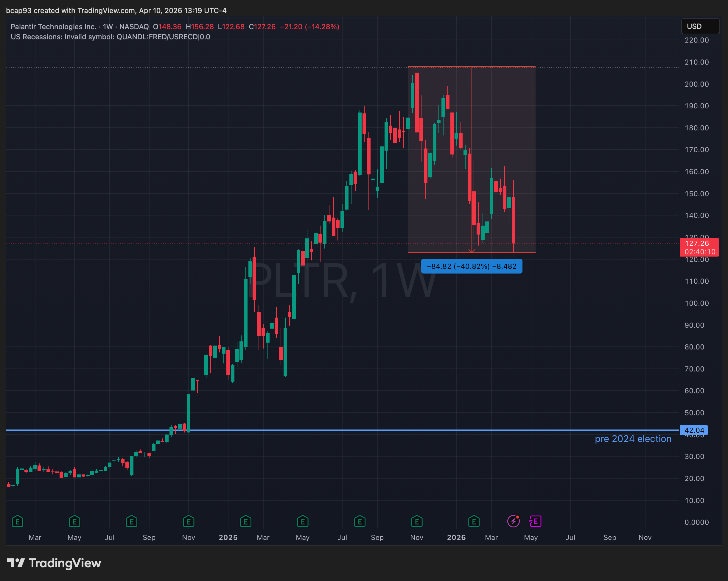Click the November 2025 earnings marker icon
The height and width of the screenshot is (581, 728).
tap(417, 521)
